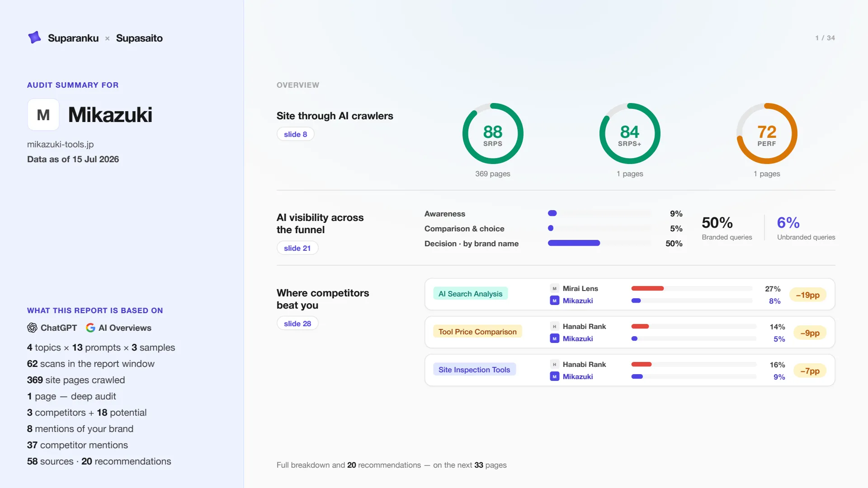This screenshot has width=868, height=488.
Task: Click Mikazuki badge in Site Inspection Tools row
Action: (x=554, y=376)
